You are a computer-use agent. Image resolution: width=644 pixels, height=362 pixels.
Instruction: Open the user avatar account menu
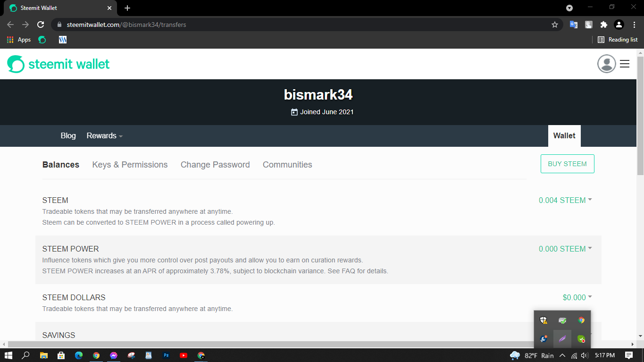[606, 64]
